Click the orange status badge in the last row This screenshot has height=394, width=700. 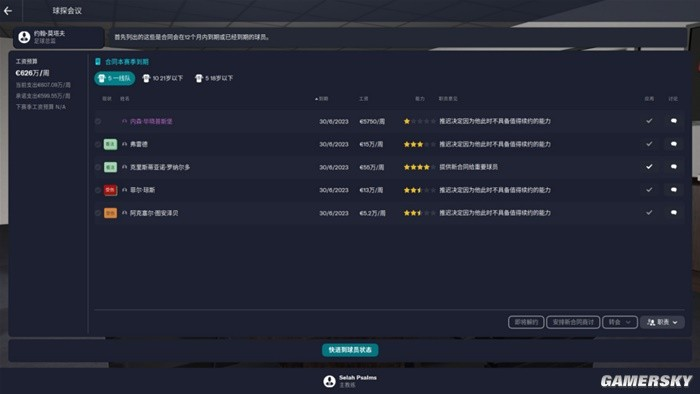click(110, 213)
